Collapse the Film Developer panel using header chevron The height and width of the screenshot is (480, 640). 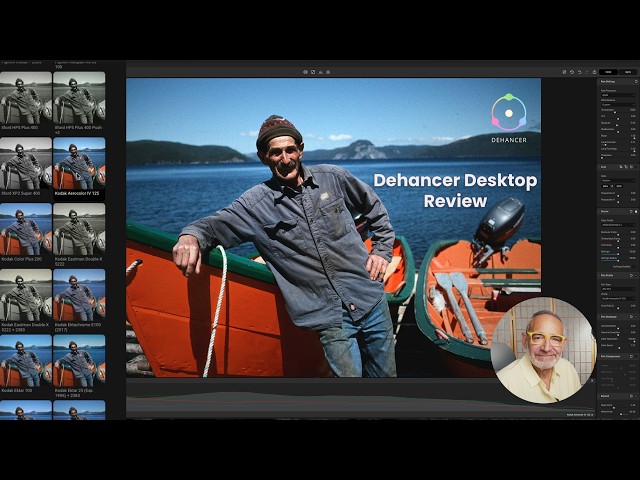636,317
